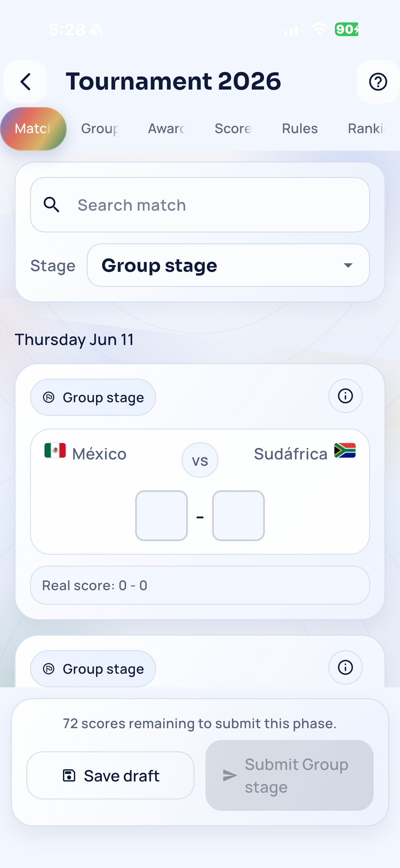The width and height of the screenshot is (400, 868).
Task: Expand the Group stage dropdown arrow
Action: point(348,265)
